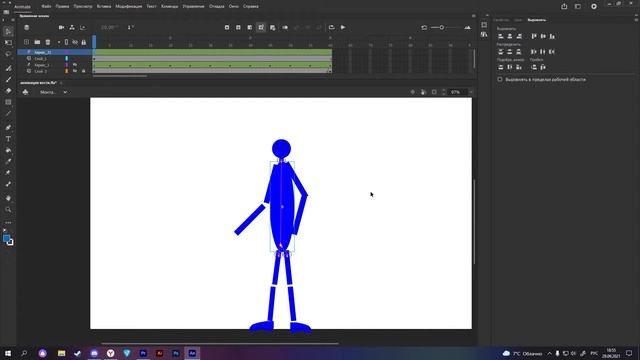Screen dimensions: 640x360
Task: Click the orange outline color of bottom layer
Action: pyautogui.click(x=67, y=71)
